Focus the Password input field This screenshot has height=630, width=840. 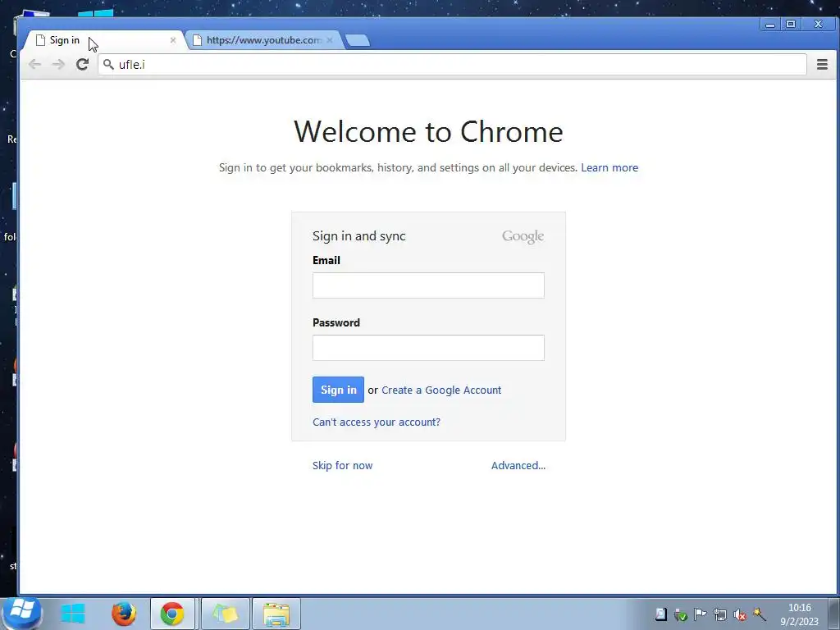(428, 348)
